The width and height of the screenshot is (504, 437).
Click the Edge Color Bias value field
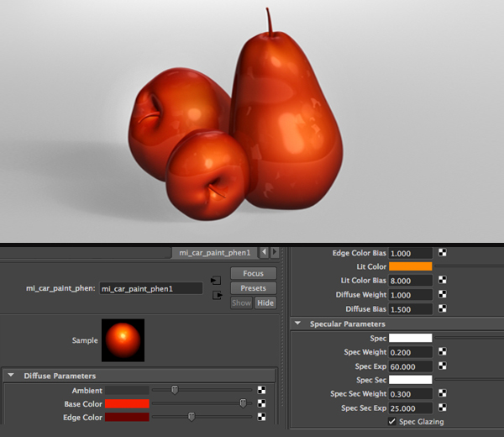[x=411, y=253]
